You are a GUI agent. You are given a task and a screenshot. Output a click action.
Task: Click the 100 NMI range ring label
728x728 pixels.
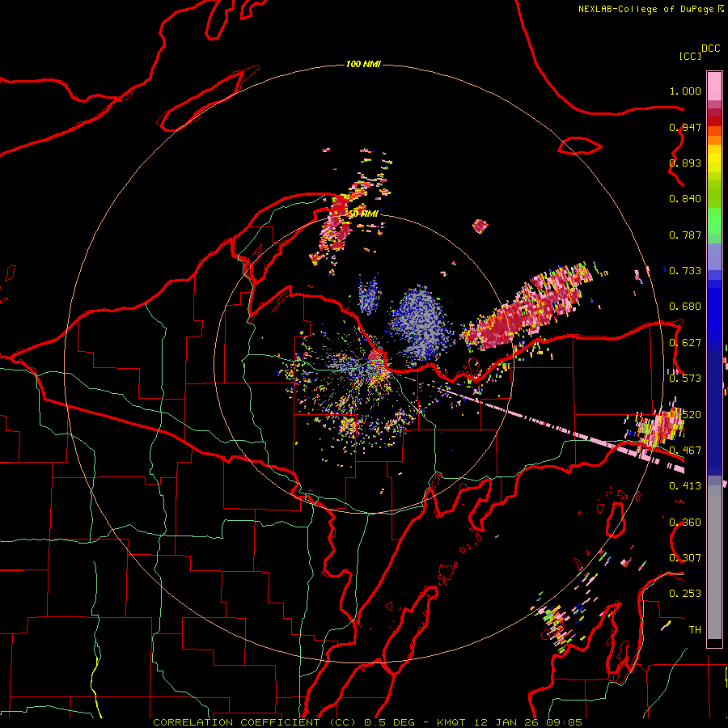coord(363,64)
